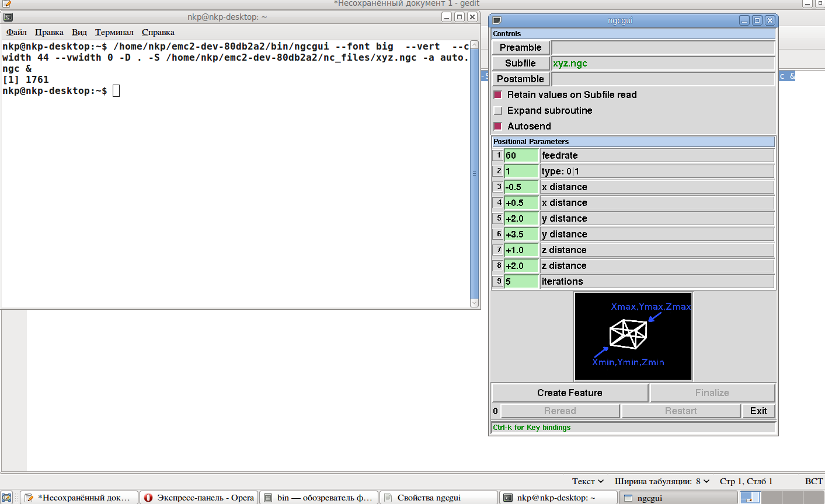Click the Controls section header

(633, 34)
